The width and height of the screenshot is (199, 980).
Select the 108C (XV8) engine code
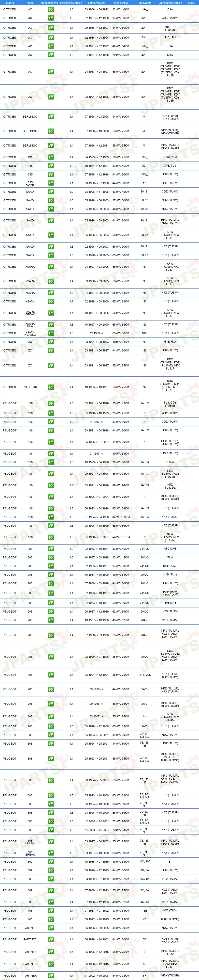coord(170,549)
